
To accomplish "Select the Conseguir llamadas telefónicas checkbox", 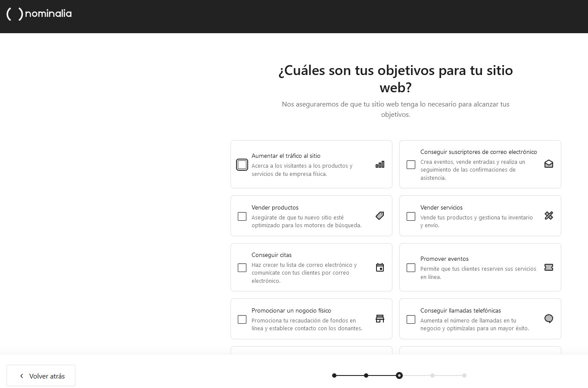I will tap(411, 319).
